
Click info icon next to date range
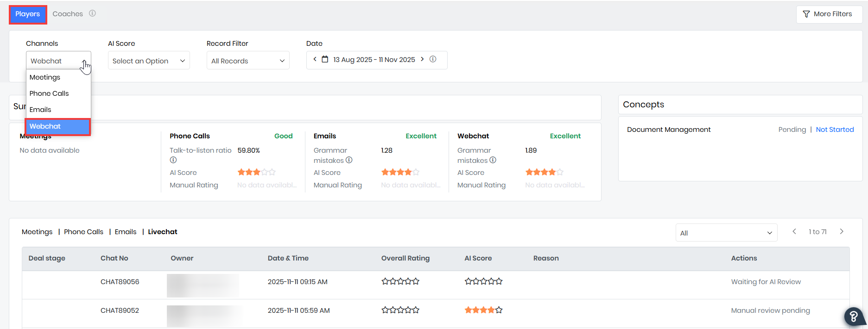tap(433, 59)
